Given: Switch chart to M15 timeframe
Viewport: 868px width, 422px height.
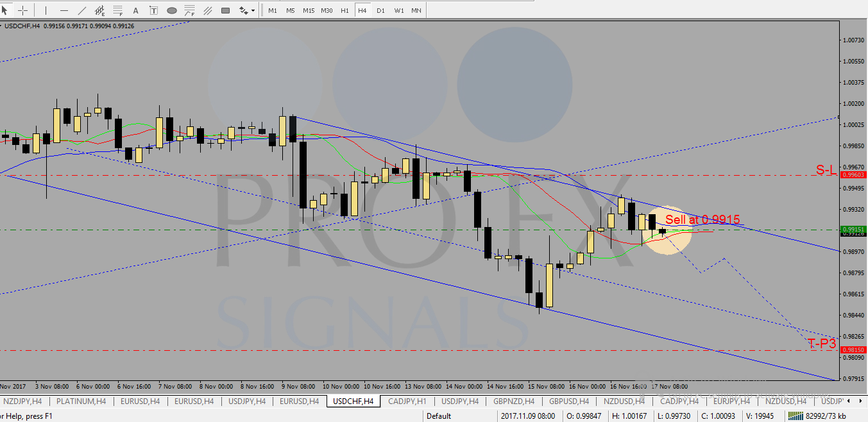Looking at the screenshot, I should (x=309, y=10).
